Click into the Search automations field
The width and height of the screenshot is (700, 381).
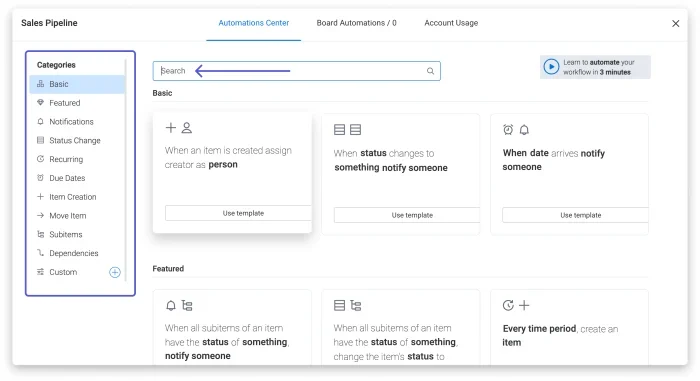tap(296, 71)
